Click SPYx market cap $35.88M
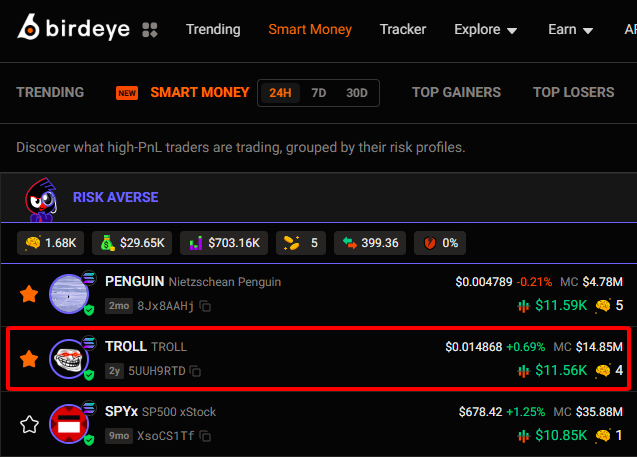The image size is (637, 457). pos(599,412)
